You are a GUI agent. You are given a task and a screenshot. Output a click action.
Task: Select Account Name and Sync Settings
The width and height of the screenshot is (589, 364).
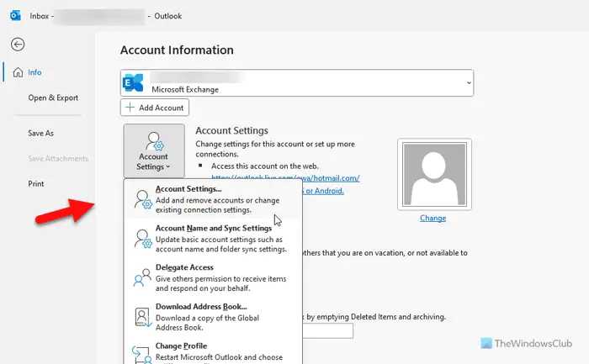pos(214,238)
